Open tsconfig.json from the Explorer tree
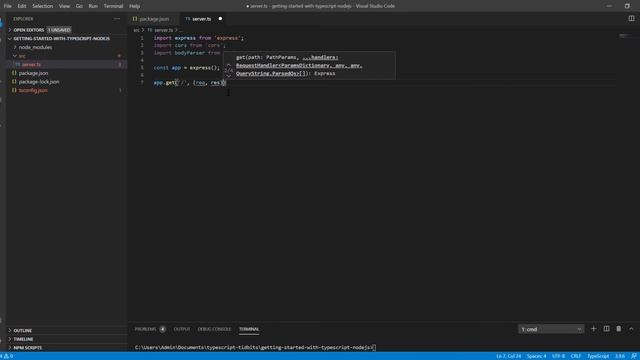Viewport: 640px width, 360px height. click(x=67, y=90)
